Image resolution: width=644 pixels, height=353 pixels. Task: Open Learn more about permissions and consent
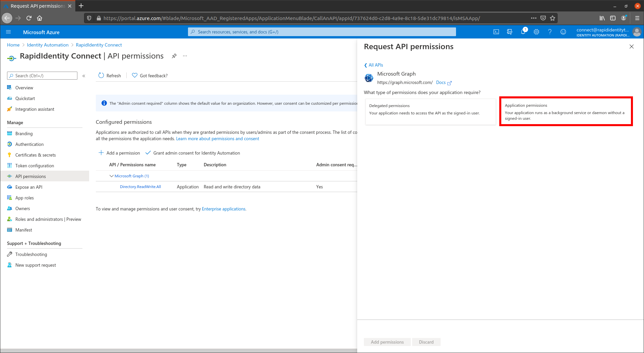pyautogui.click(x=217, y=139)
